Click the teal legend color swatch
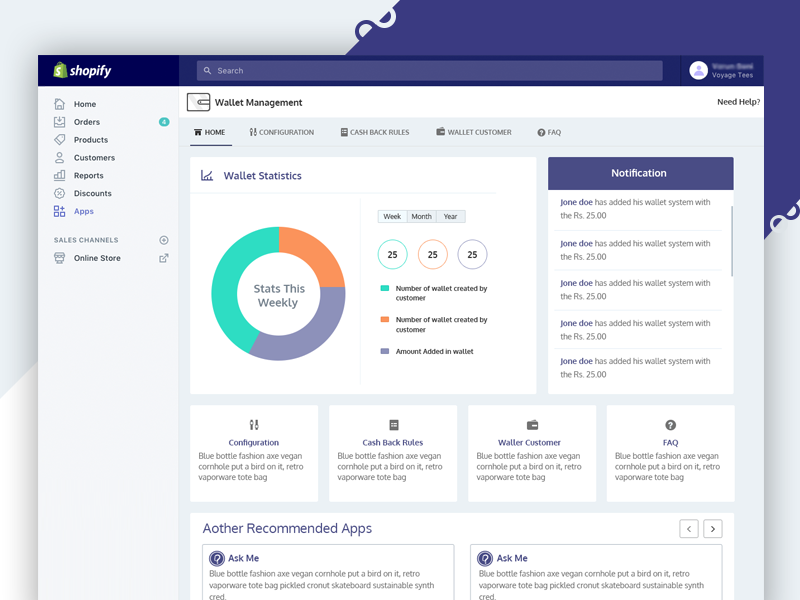This screenshot has height=600, width=800. (x=385, y=288)
